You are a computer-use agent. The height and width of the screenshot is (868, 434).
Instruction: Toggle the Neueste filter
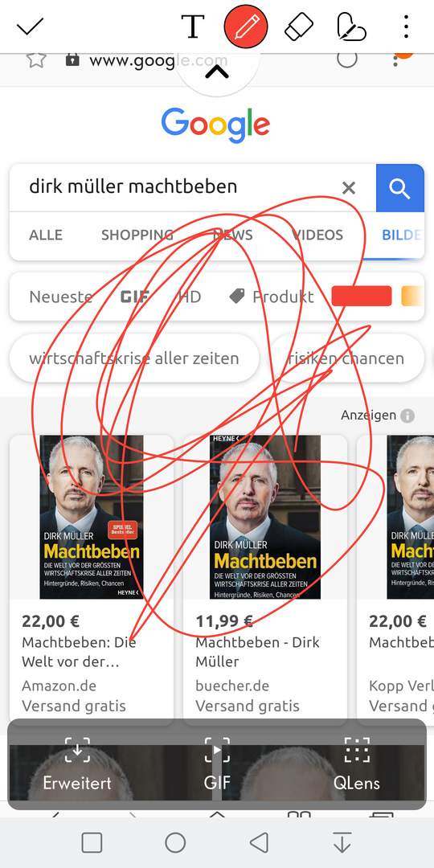pos(61,297)
